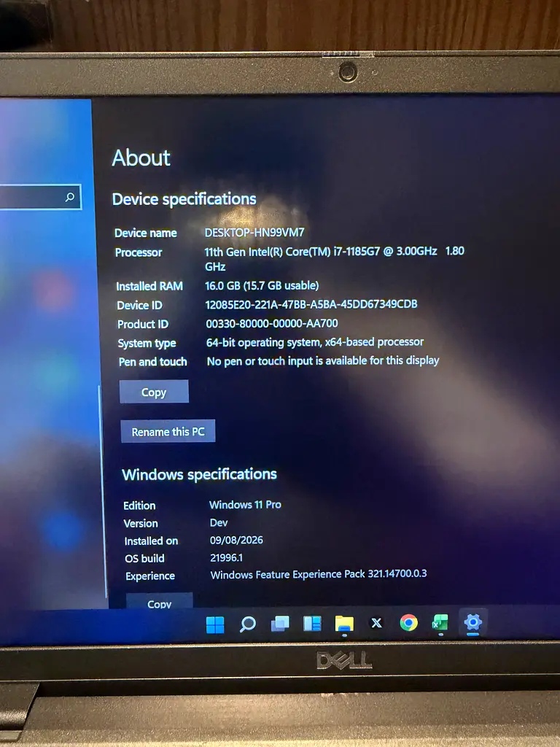
Task: Select the No pen or touch text
Action: [x=323, y=360]
